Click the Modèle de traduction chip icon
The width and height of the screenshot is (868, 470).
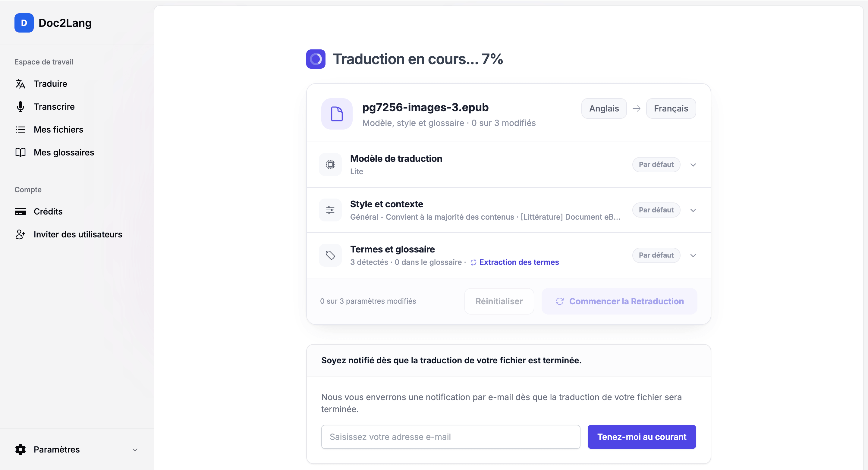point(330,164)
